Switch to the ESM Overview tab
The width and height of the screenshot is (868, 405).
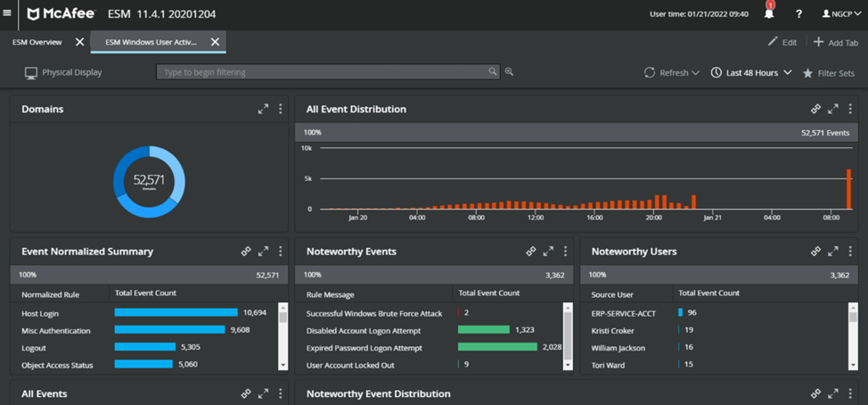37,42
